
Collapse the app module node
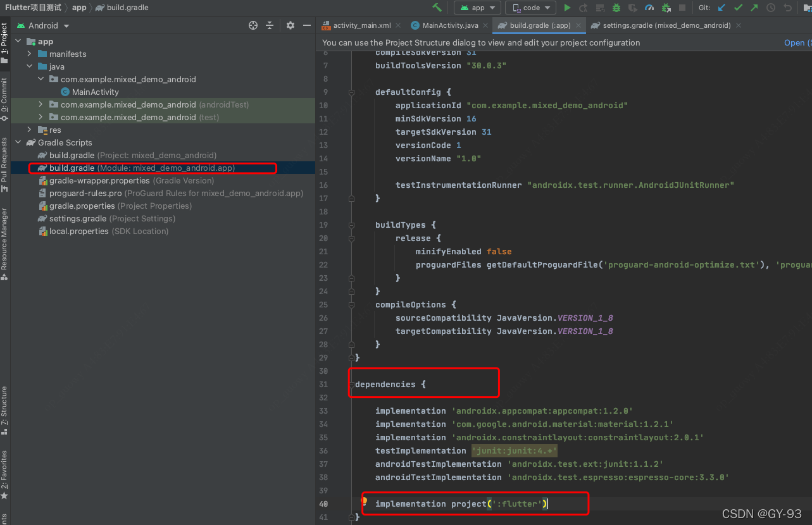18,41
